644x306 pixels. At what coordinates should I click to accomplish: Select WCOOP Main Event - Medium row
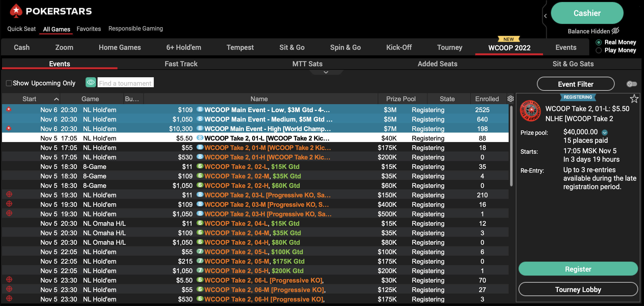255,119
